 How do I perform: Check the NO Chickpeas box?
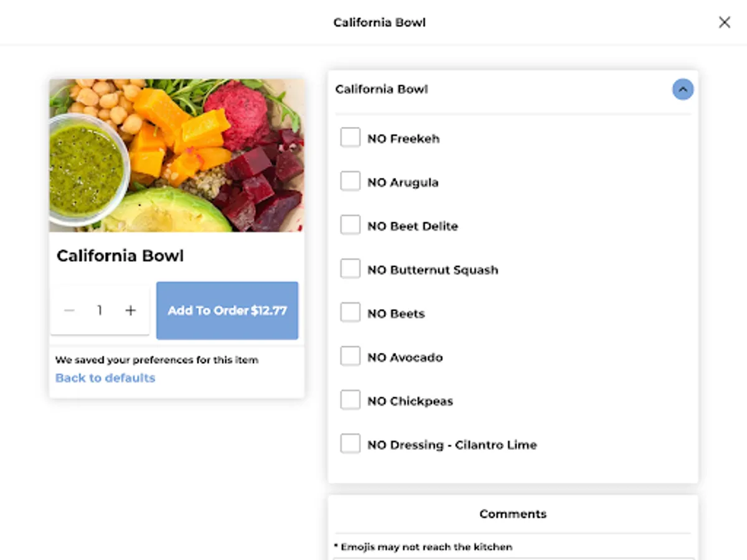(350, 401)
